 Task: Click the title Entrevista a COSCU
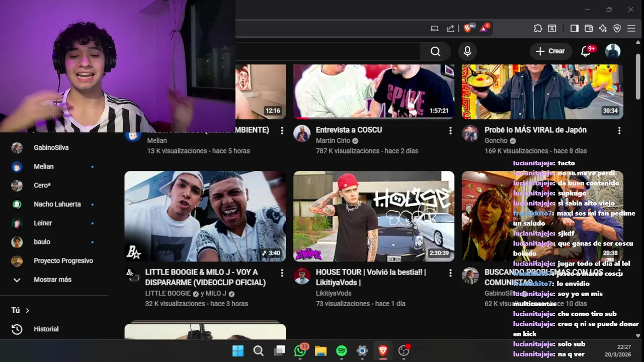(349, 130)
